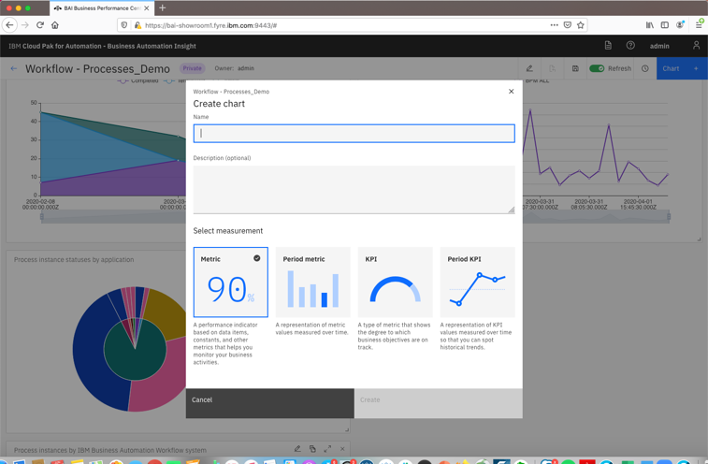Select the Period KPI measurement card

tap(477, 282)
